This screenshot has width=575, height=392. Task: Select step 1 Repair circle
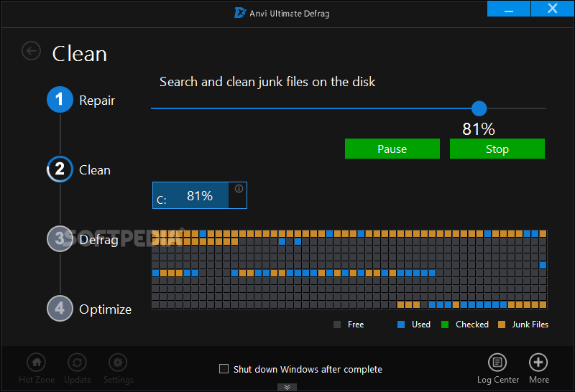tap(60, 99)
